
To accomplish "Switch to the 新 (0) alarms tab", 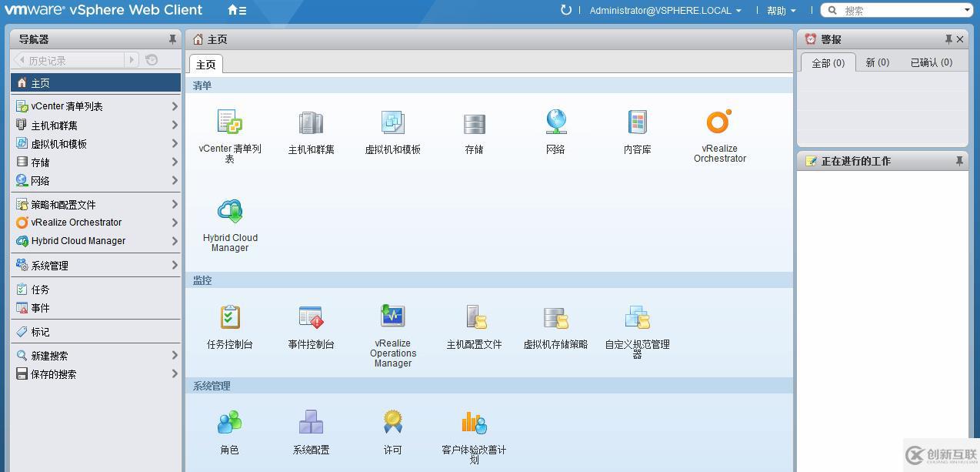I will tap(878, 62).
